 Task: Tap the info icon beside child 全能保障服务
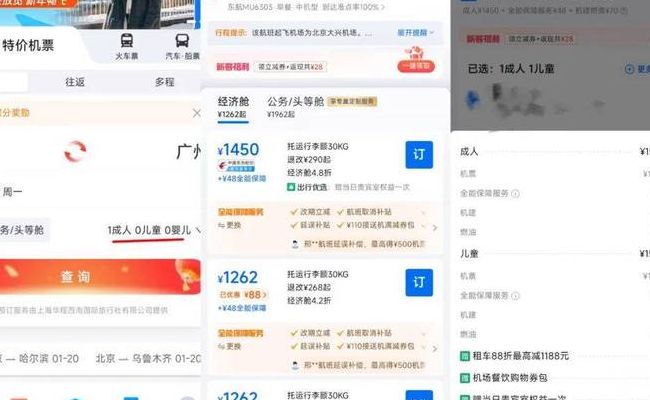tap(515, 296)
